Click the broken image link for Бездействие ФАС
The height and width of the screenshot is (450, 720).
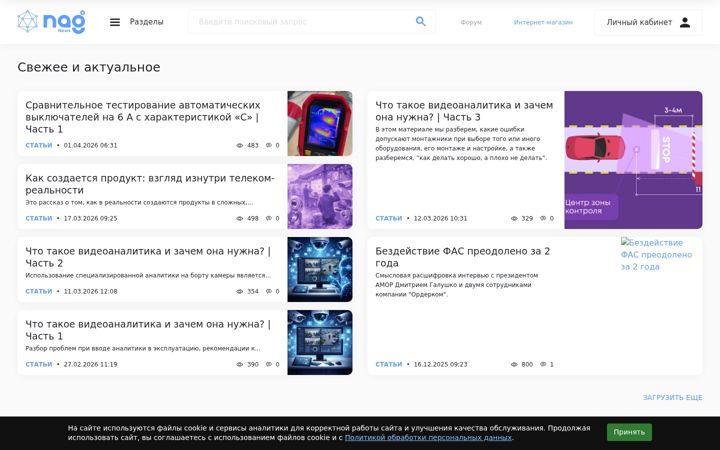(x=657, y=254)
